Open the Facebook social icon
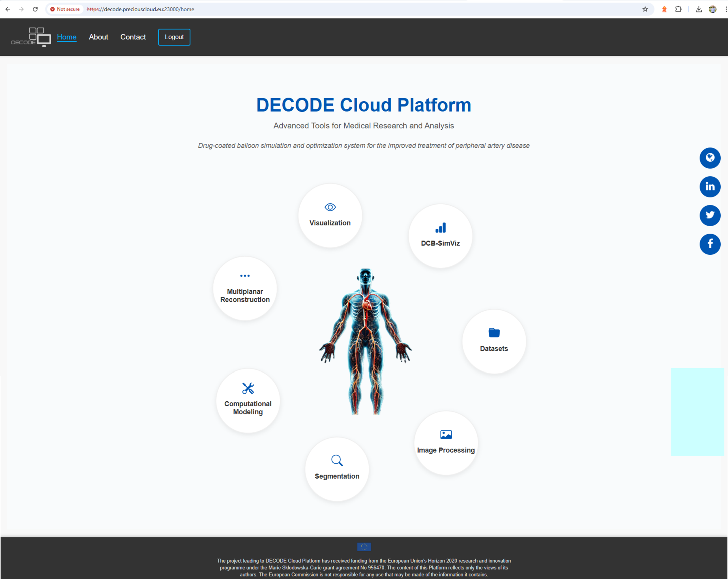Viewport: 728px width, 579px height. (x=710, y=244)
